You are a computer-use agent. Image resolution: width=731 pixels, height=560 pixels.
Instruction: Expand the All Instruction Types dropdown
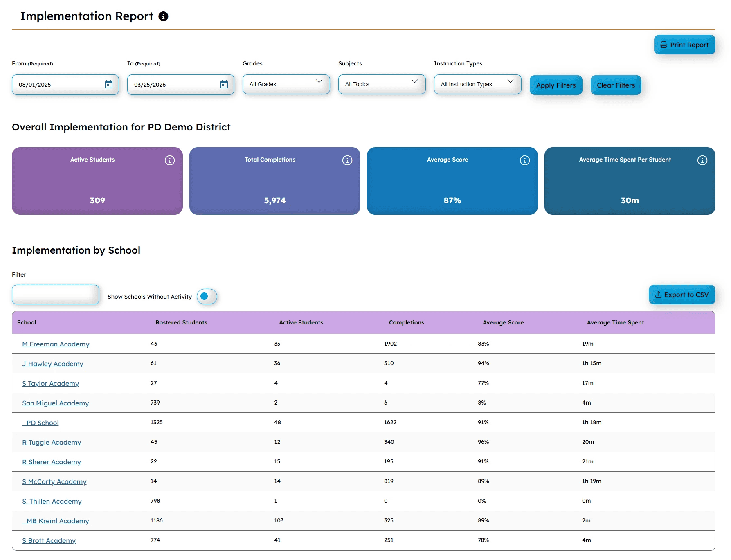[x=478, y=84]
